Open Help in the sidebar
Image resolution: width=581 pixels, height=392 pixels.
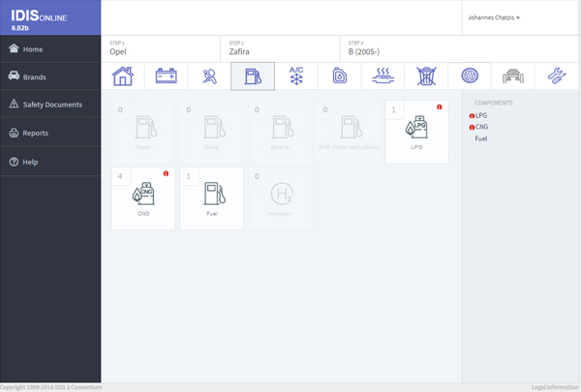point(50,162)
